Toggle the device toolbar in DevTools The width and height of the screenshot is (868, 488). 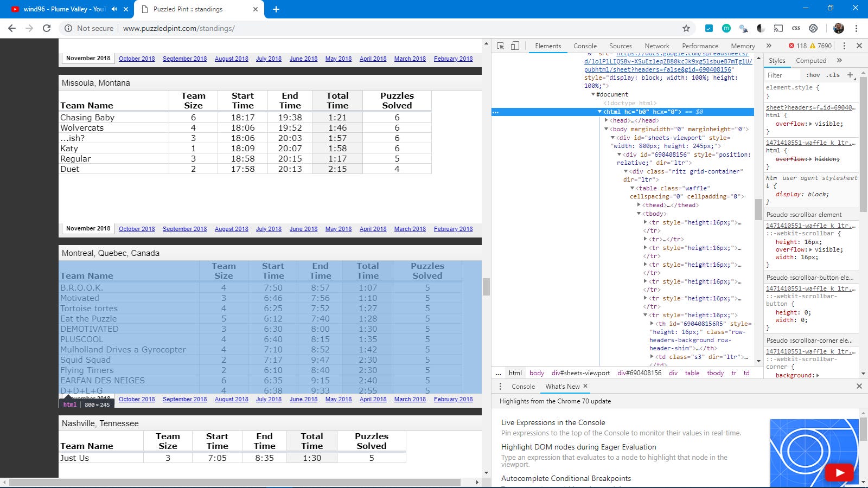click(515, 46)
